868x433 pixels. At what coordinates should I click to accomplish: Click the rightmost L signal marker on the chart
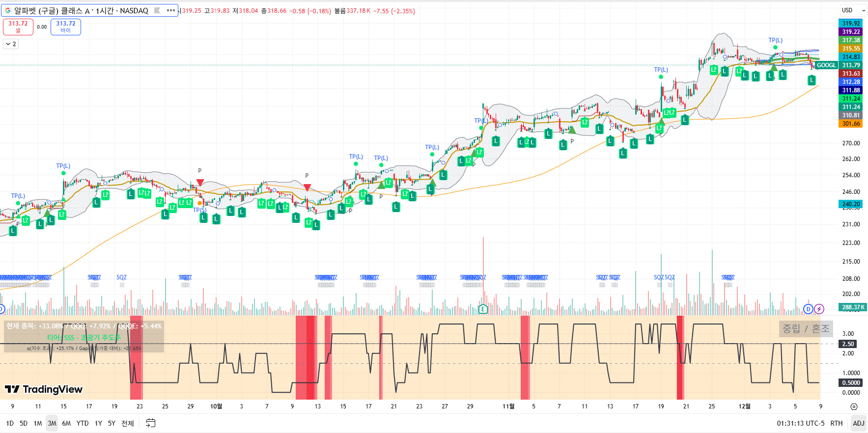[812, 80]
